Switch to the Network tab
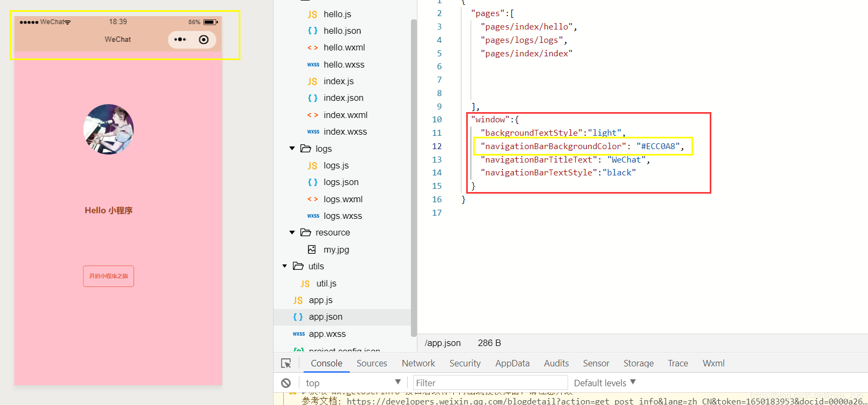 418,363
